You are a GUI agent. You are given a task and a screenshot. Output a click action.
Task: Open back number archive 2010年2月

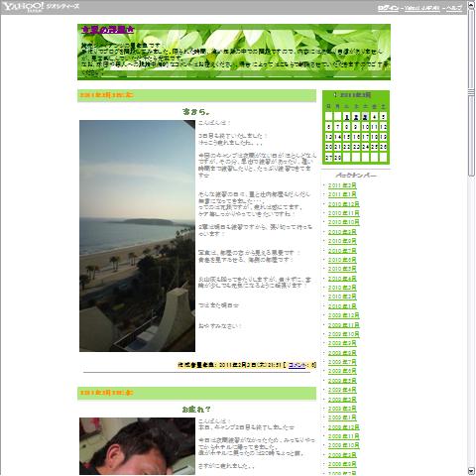(x=342, y=297)
